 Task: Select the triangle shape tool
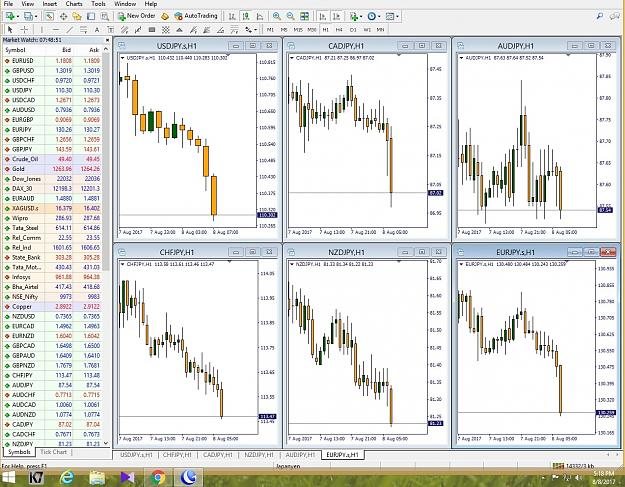(x=179, y=29)
